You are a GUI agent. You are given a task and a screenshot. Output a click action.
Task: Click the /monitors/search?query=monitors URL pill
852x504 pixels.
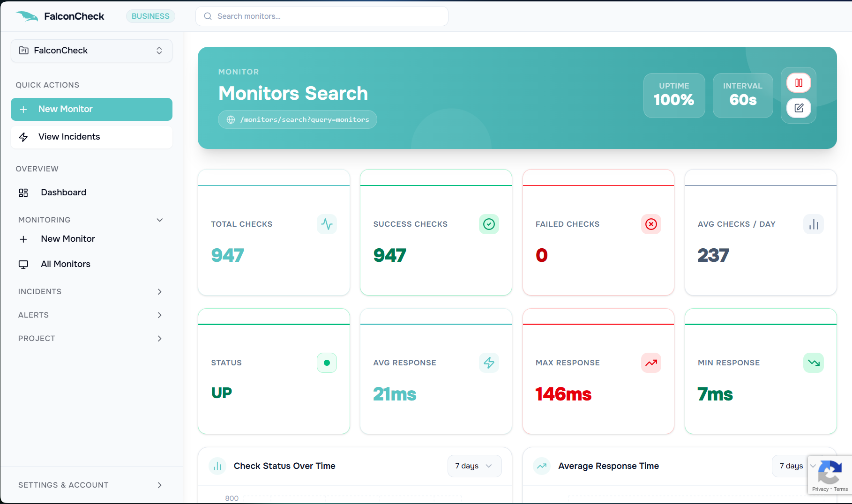(297, 119)
